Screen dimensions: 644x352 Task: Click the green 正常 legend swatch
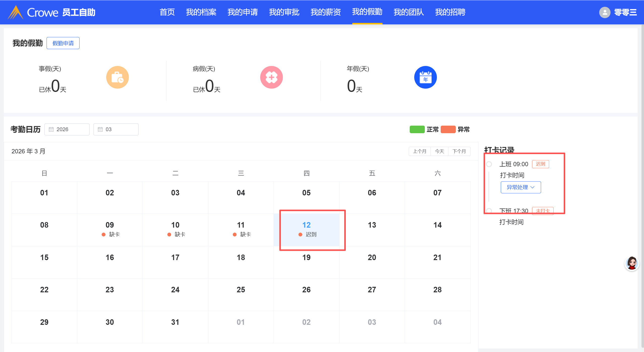point(417,129)
